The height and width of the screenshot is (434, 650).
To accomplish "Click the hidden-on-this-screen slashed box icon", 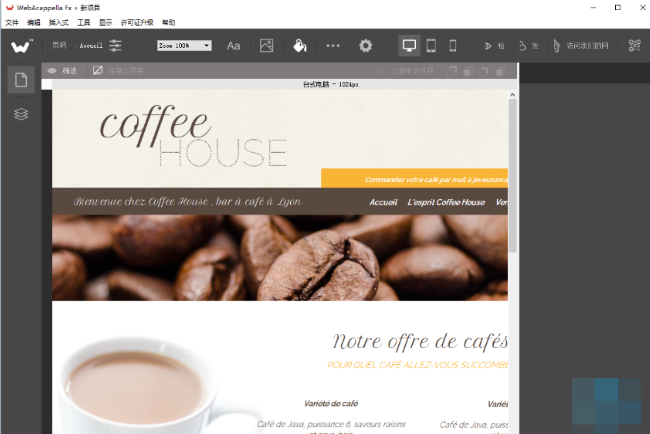I will (x=97, y=71).
